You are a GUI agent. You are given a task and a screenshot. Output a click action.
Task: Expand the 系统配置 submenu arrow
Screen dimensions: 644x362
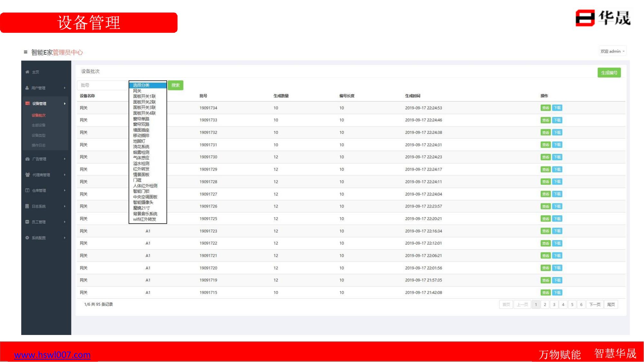tap(65, 238)
